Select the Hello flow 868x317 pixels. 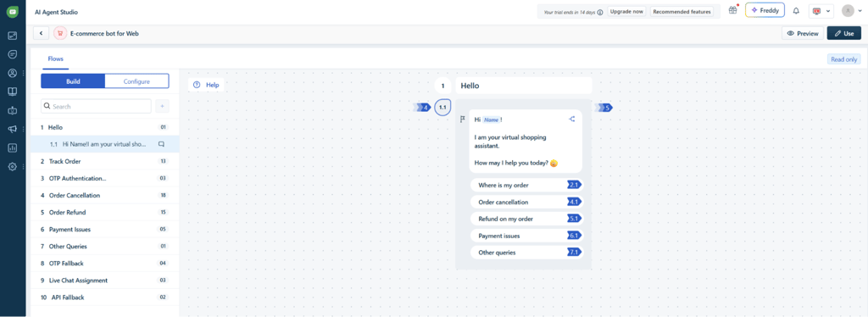tap(104, 127)
